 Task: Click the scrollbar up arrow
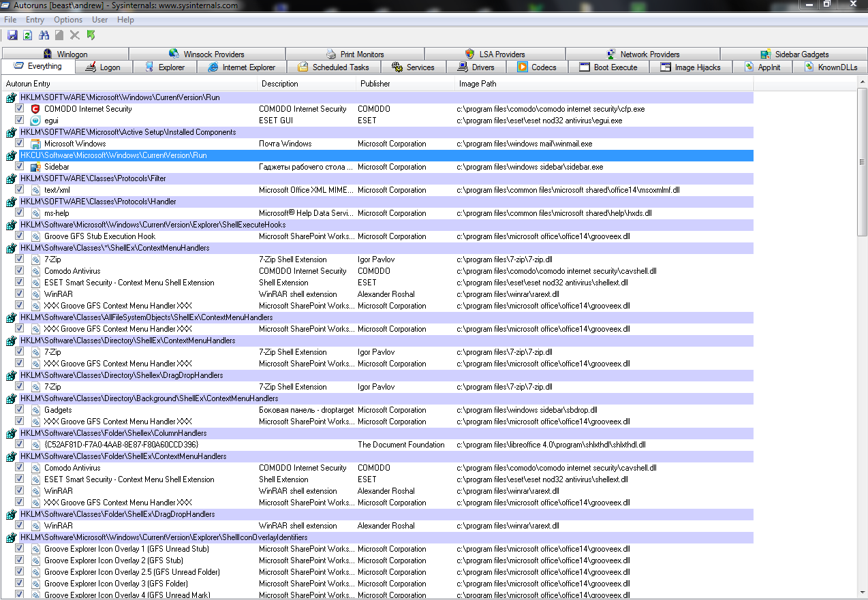[x=862, y=83]
